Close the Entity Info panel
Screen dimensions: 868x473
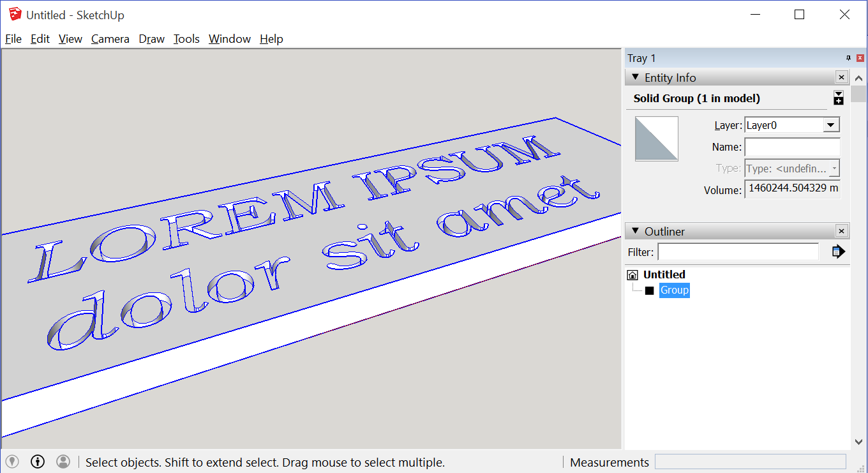click(x=841, y=77)
